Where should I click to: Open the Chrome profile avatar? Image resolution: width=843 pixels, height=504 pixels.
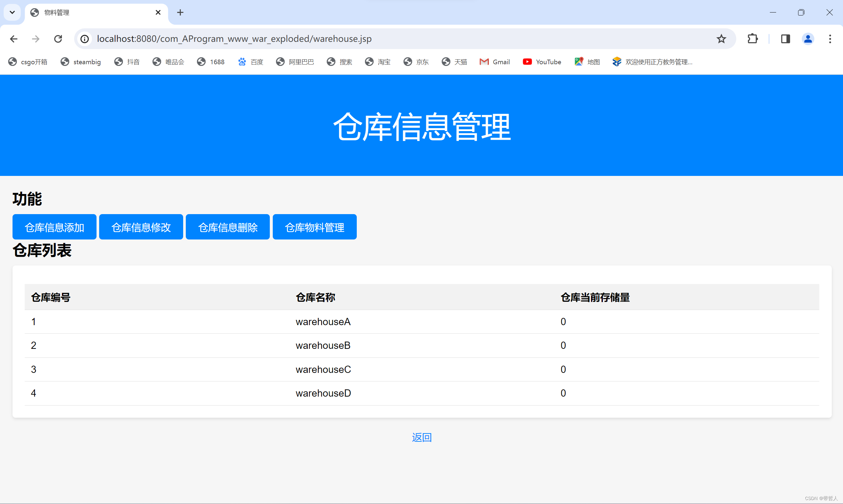pos(808,39)
